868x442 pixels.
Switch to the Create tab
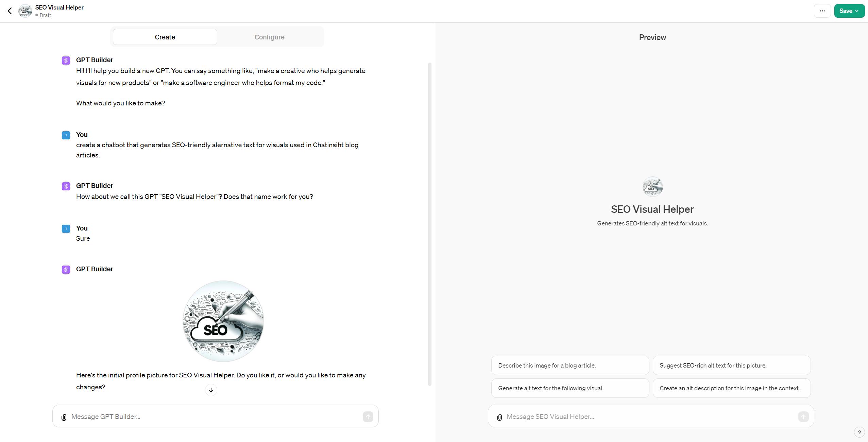click(165, 37)
